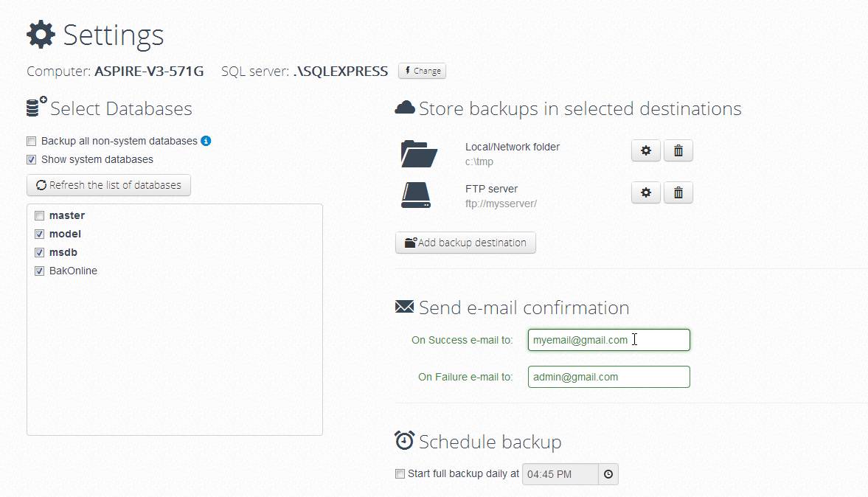Open the time picker clock icon

click(x=608, y=474)
